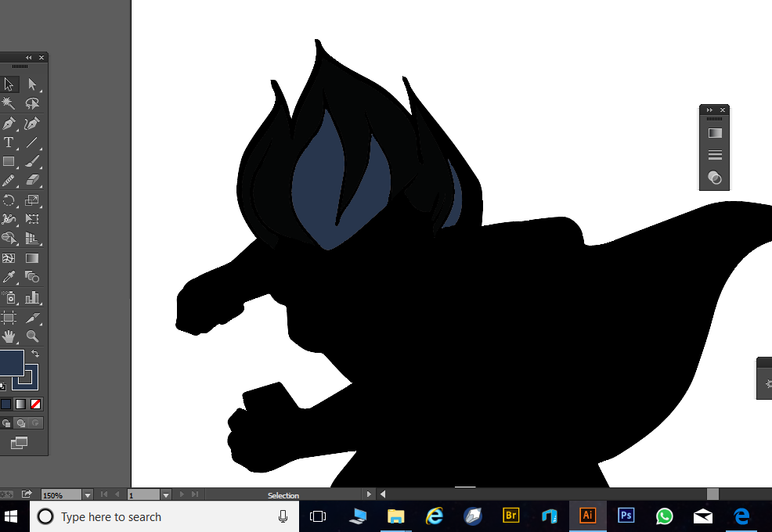Click the Windows search box

[164, 516]
